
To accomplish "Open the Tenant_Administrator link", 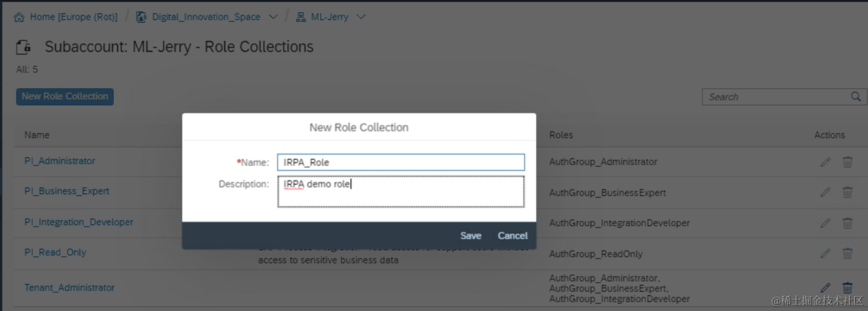I will [70, 287].
